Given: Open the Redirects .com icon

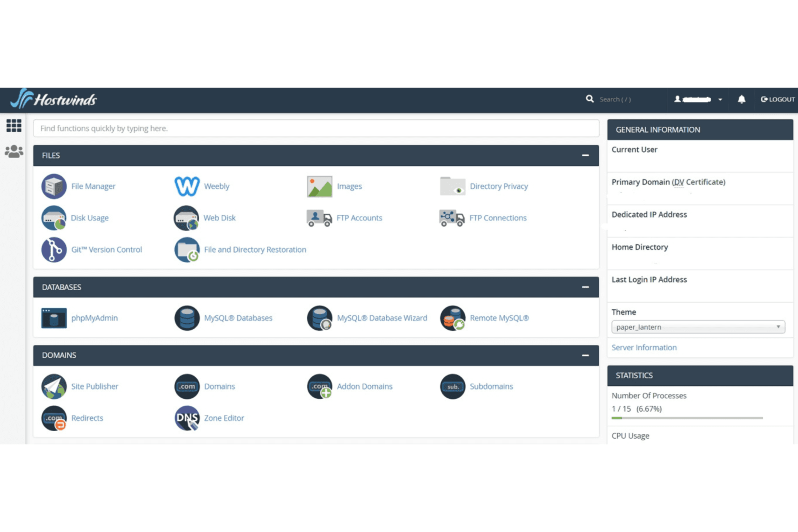Looking at the screenshot, I should coord(54,418).
